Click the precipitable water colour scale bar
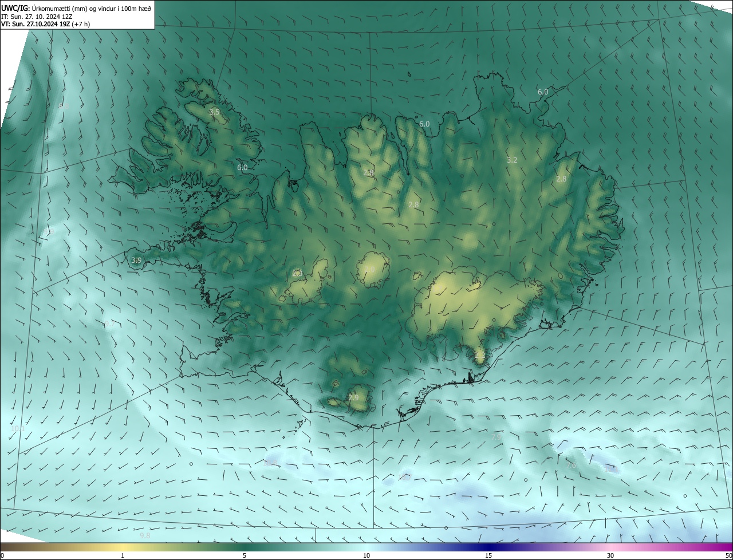The height and width of the screenshot is (560, 733). tap(366, 547)
